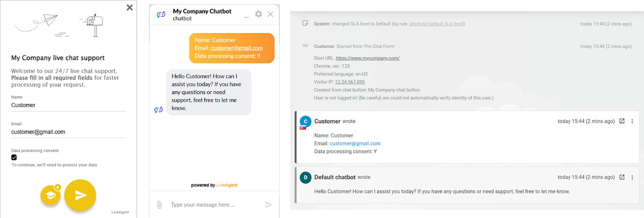Open Customer message in new window
The height and width of the screenshot is (218, 644).
point(622,121)
